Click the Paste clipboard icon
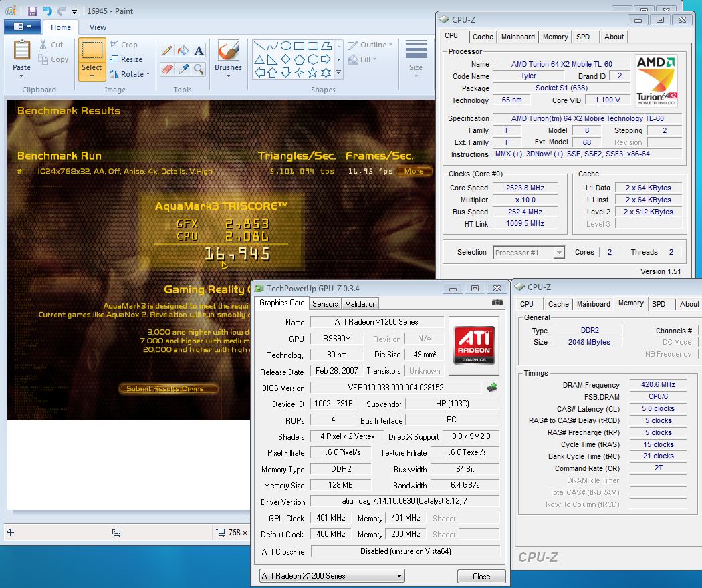Viewport: 702px width, 588px height. 21,50
